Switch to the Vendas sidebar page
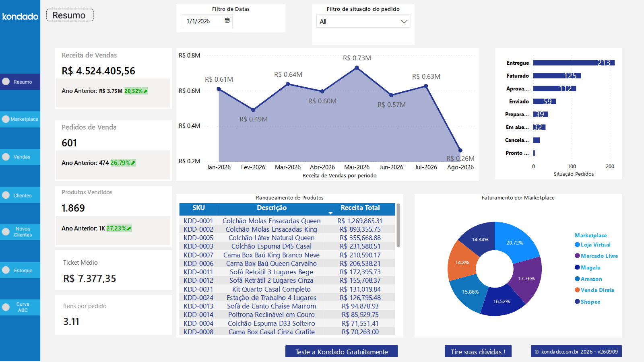Viewport: 644px width, 362px height. [20, 157]
